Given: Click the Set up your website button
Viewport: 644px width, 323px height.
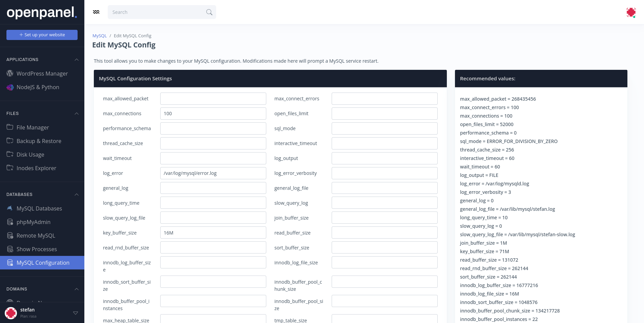Looking at the screenshot, I should (x=42, y=35).
